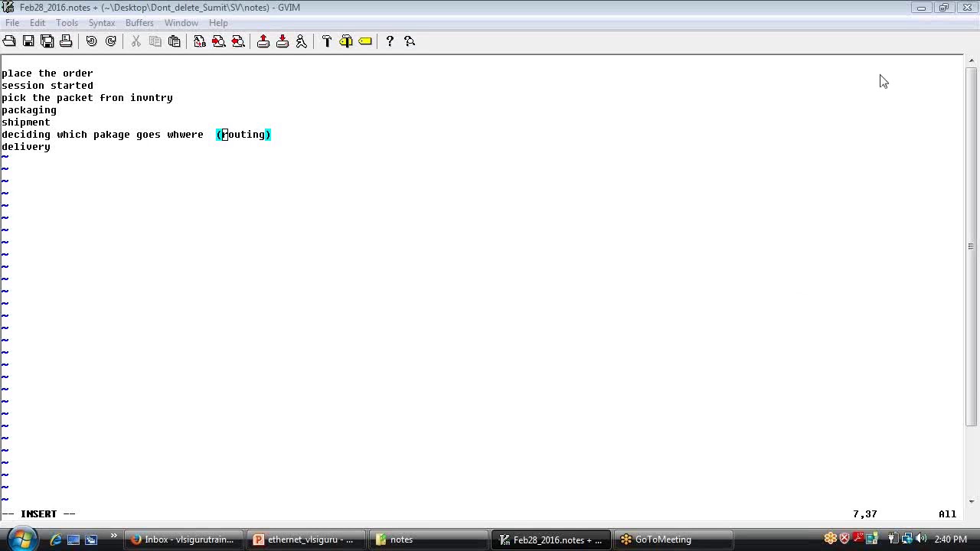Image resolution: width=980 pixels, height=551 pixels.
Task: Click the word 'delivery' in editor
Action: point(26,147)
